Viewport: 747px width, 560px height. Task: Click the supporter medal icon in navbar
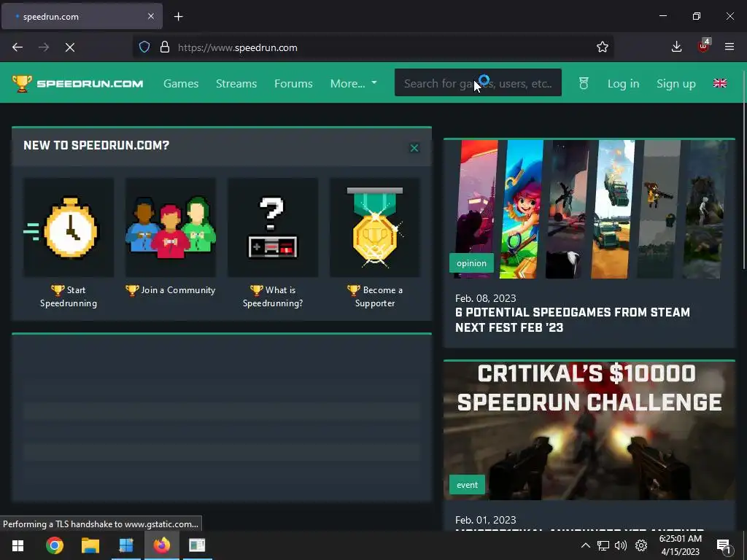click(584, 83)
